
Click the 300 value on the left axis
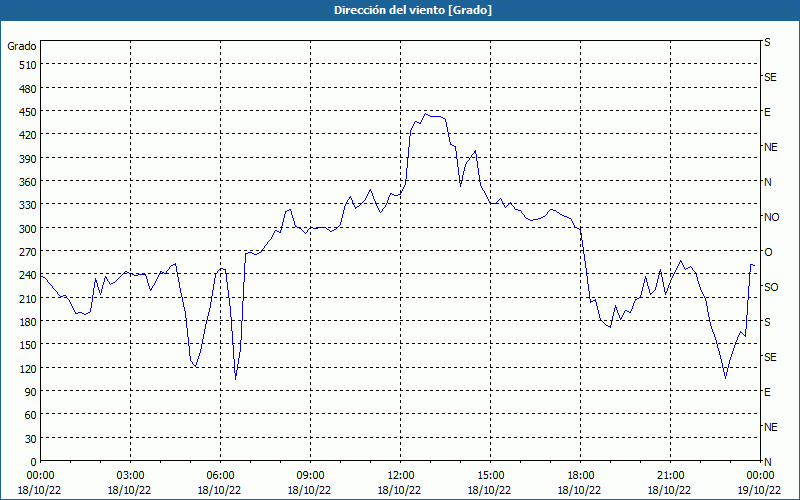click(29, 229)
